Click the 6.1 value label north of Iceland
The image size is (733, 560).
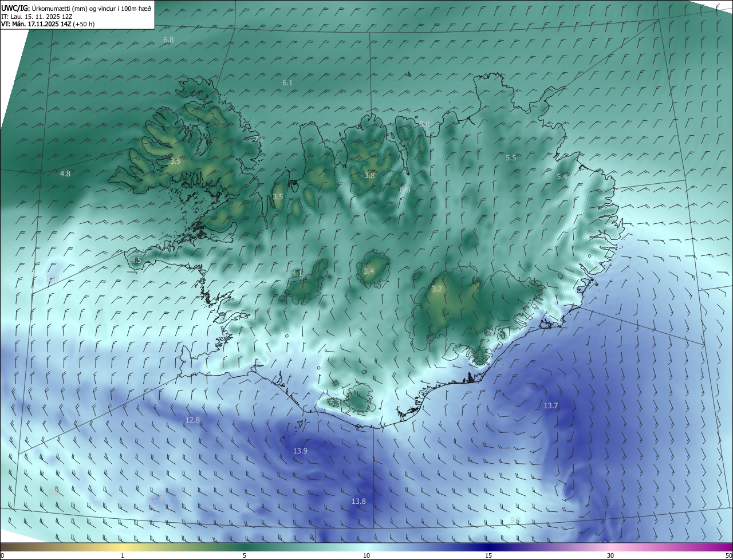pos(287,83)
